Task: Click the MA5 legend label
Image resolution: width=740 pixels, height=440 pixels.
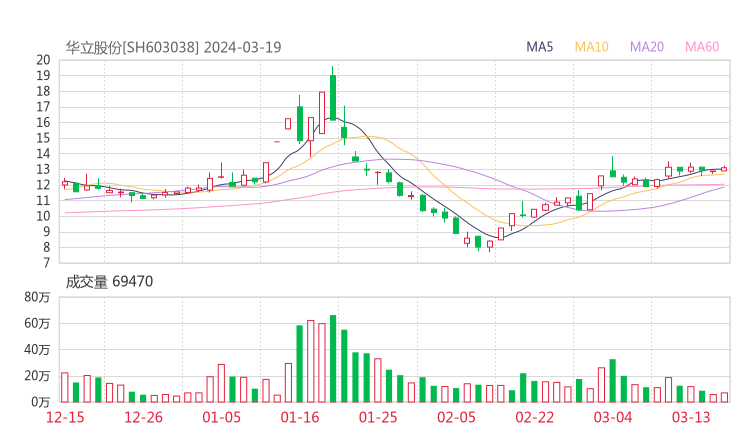Action: (x=539, y=47)
